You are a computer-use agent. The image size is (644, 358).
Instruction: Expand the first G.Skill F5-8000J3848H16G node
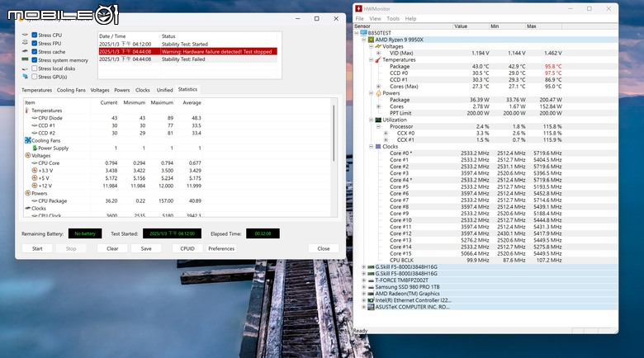363,267
